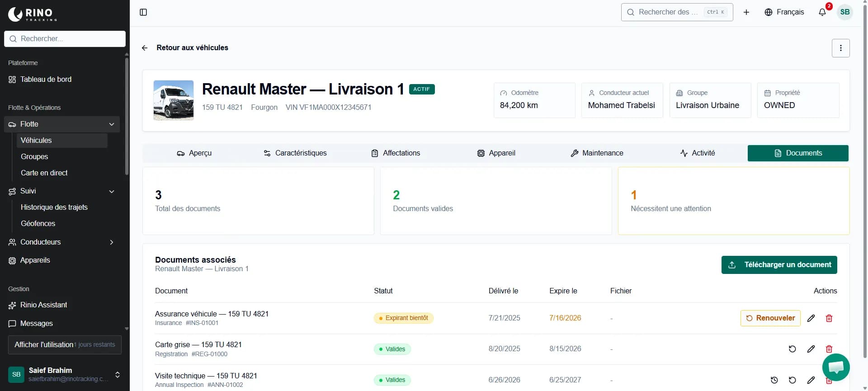Click the sidebar vertical scrollbar
868x391 pixels.
tap(127, 115)
